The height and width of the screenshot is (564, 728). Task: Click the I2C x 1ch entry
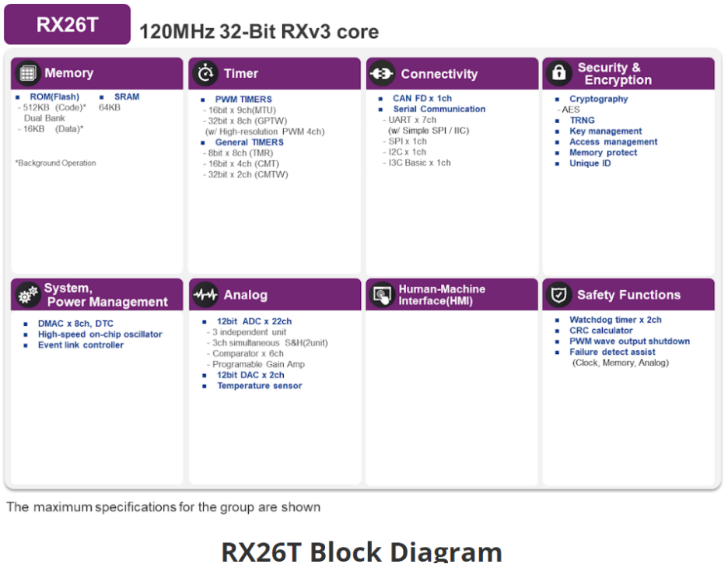click(x=404, y=152)
